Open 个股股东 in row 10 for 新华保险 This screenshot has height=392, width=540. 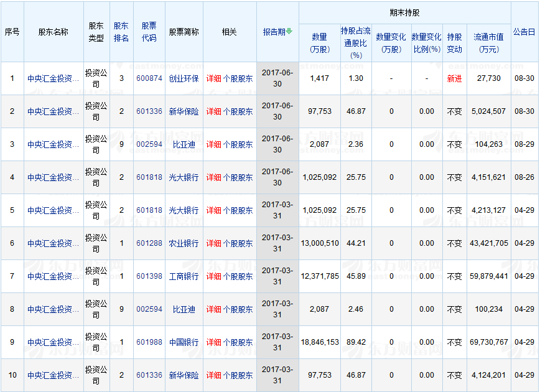coord(238,375)
